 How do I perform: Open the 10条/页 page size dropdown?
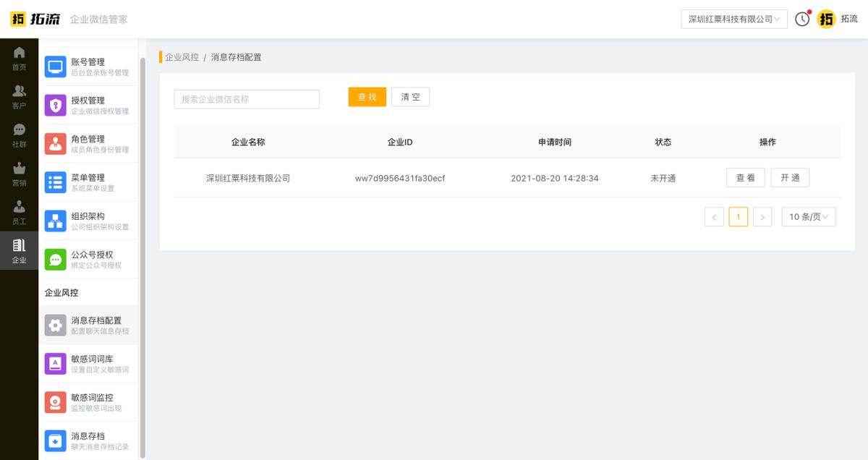[808, 216]
